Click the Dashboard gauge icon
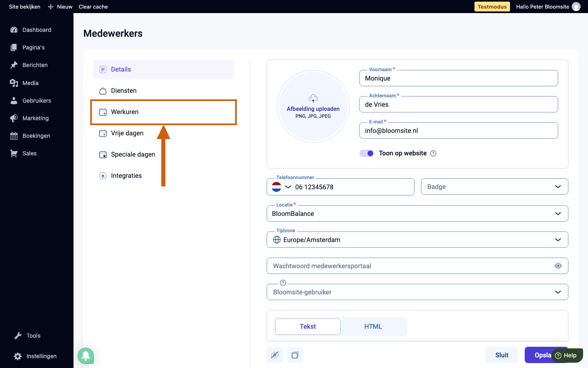588x368 pixels. [14, 30]
